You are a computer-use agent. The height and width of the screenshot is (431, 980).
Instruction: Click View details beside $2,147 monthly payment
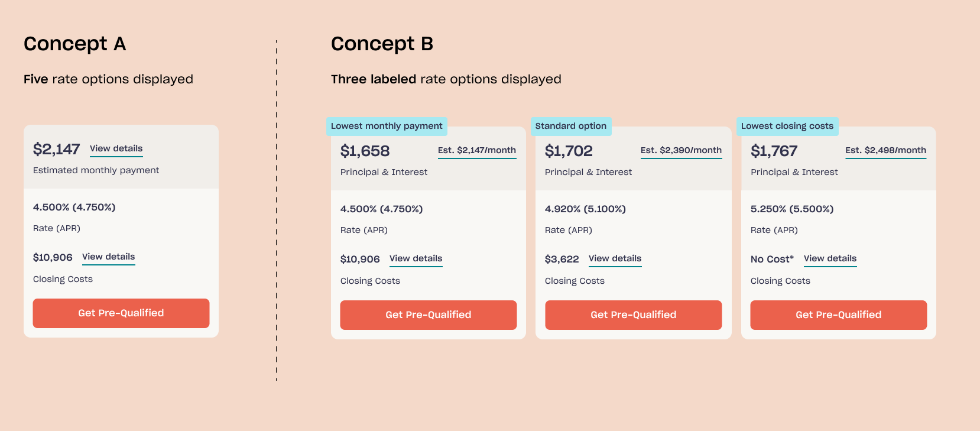(x=116, y=148)
